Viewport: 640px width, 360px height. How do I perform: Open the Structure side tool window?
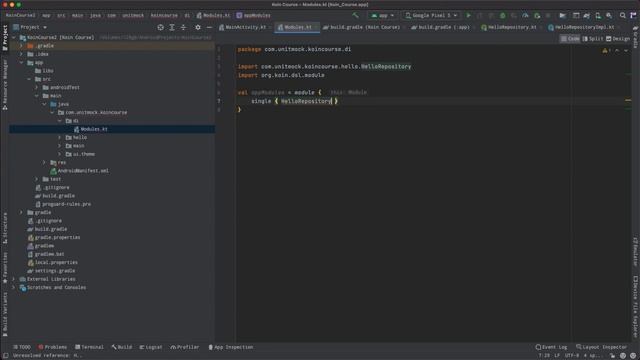(5, 228)
